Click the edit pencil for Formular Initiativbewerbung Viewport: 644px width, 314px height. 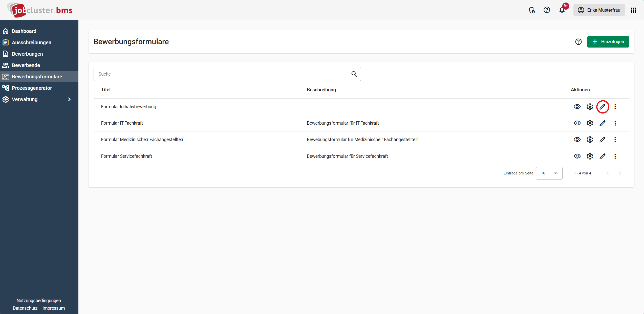pos(603,107)
